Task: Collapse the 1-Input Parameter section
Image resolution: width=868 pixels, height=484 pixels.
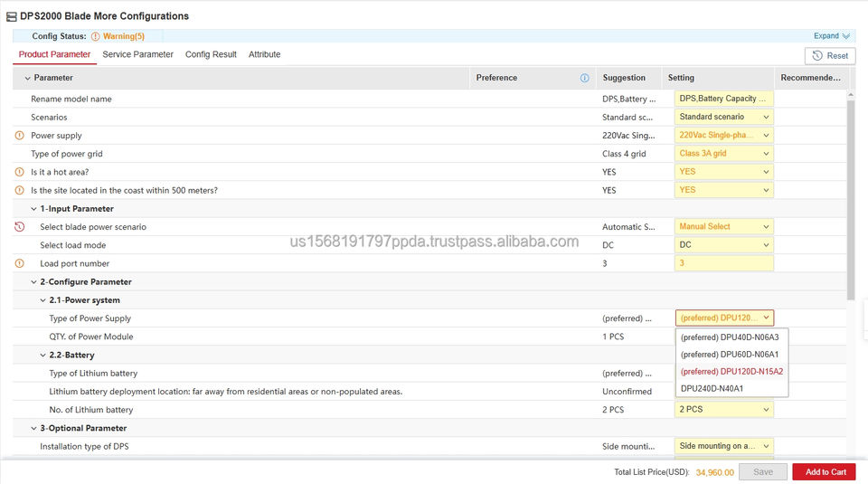Action: coord(33,209)
